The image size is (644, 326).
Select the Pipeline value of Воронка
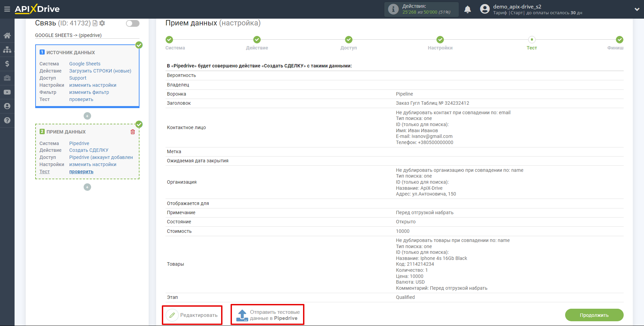coord(404,94)
